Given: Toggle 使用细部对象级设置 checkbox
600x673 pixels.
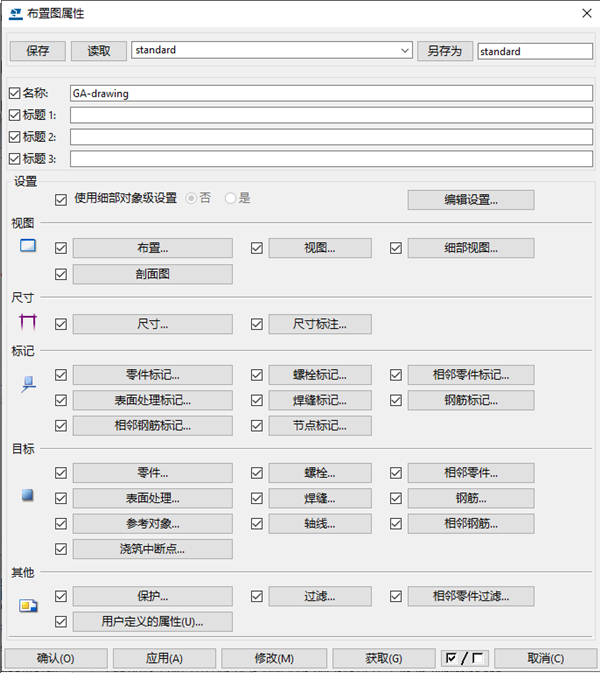Looking at the screenshot, I should pyautogui.click(x=61, y=200).
